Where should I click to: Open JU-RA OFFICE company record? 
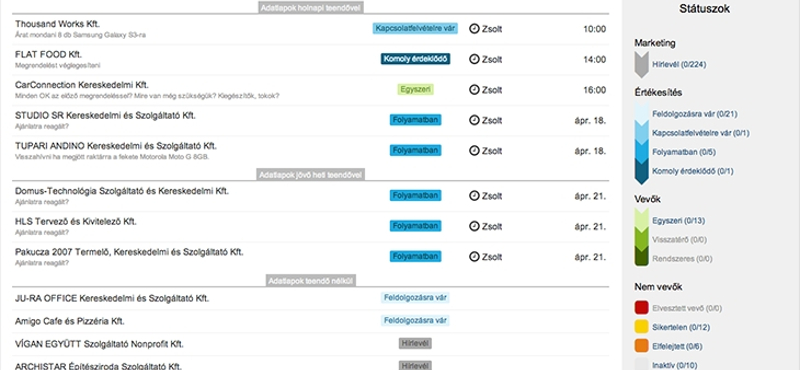(112, 299)
